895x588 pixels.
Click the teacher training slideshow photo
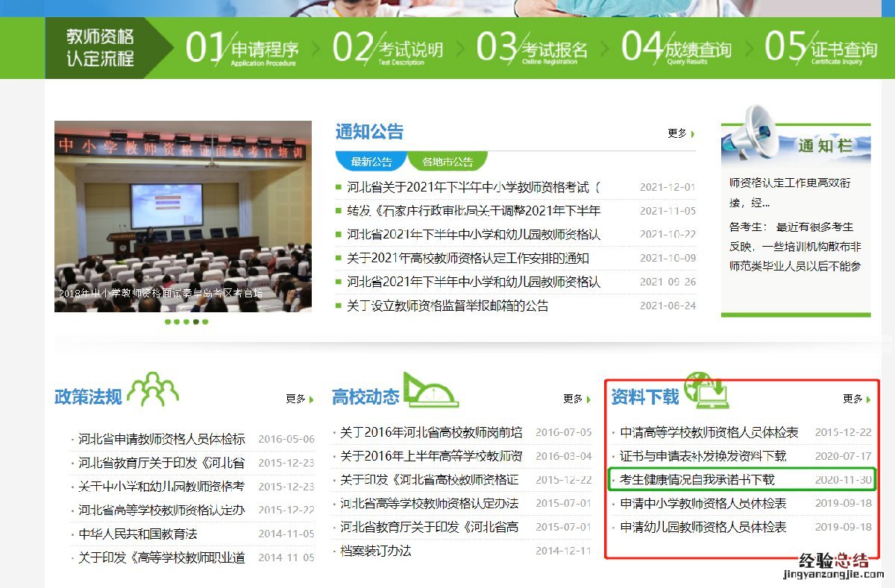point(183,216)
